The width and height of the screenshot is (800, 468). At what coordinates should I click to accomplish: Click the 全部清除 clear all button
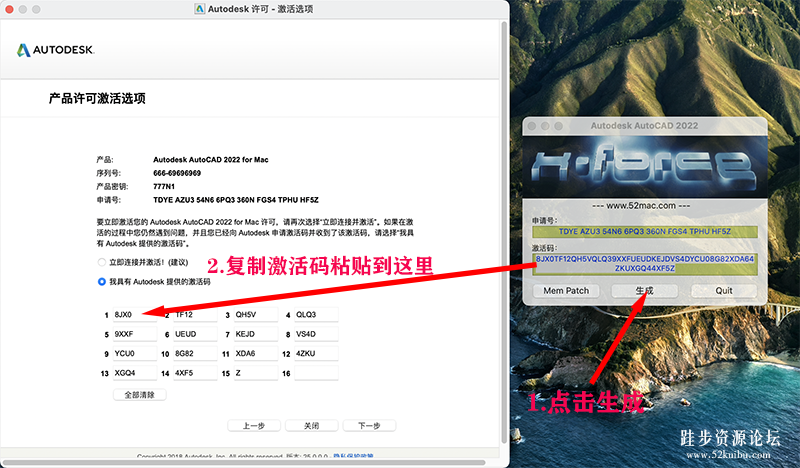point(139,395)
